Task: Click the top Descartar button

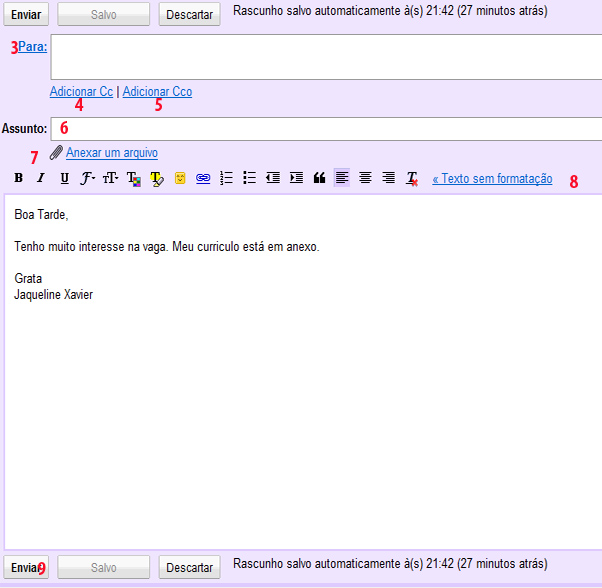Action: tap(190, 14)
